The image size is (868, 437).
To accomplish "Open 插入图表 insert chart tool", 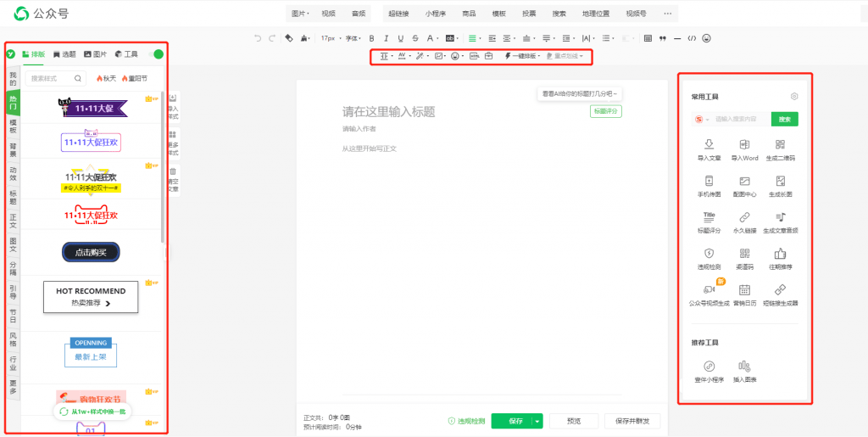I will coord(744,372).
